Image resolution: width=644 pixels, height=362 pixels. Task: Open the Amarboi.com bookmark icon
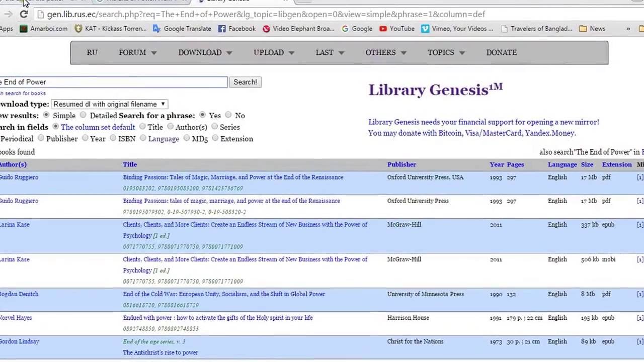pos(24,29)
